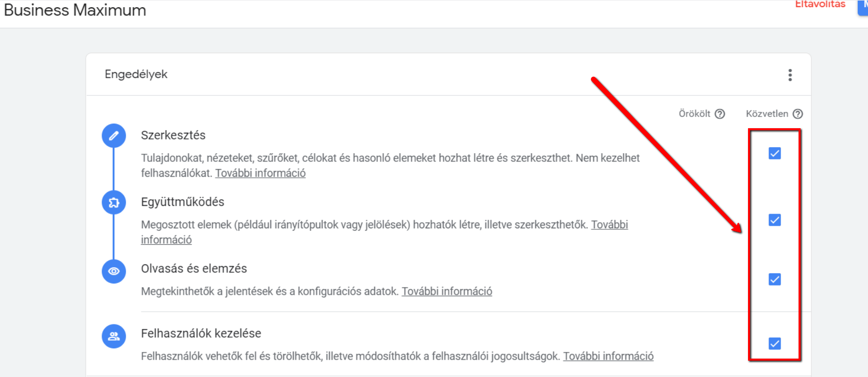Viewport: 868px width, 377px height.
Task: Click the description starting with Tulajdonokat, nézeteket
Action: [390, 166]
